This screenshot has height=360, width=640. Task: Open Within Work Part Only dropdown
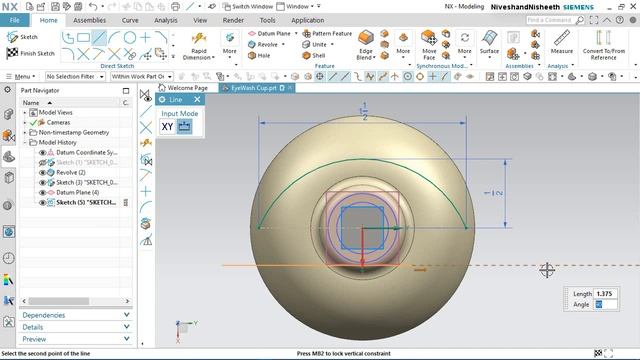tap(142, 76)
